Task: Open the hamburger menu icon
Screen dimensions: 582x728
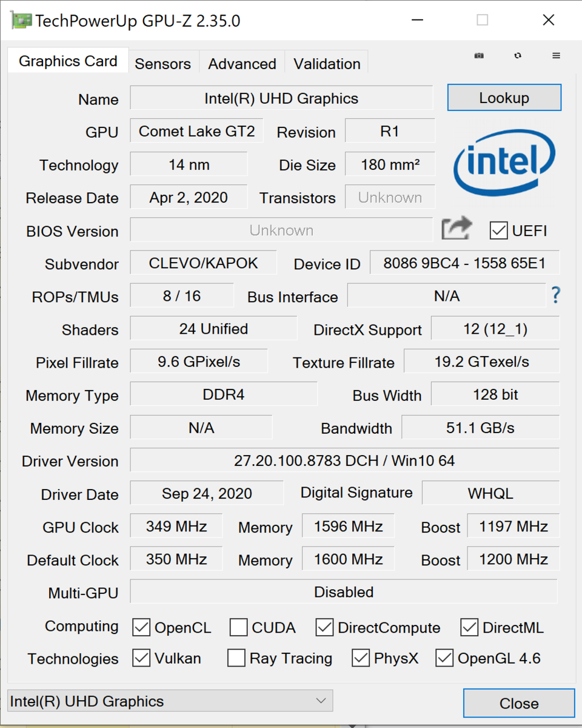Action: tap(556, 55)
